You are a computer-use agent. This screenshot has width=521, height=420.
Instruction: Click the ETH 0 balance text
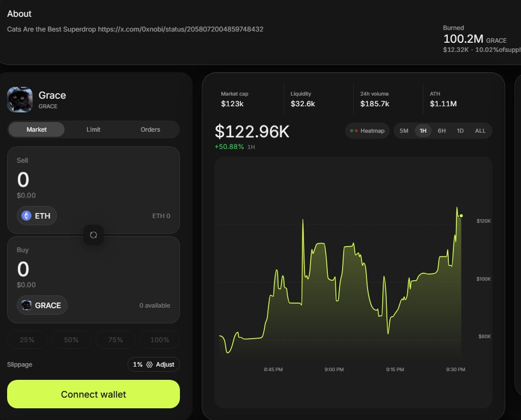click(x=161, y=216)
